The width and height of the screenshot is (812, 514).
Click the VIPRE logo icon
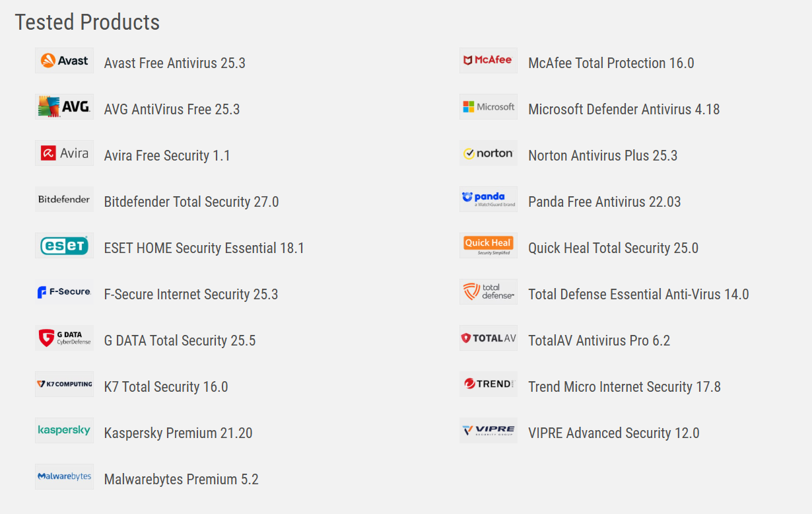(x=489, y=431)
